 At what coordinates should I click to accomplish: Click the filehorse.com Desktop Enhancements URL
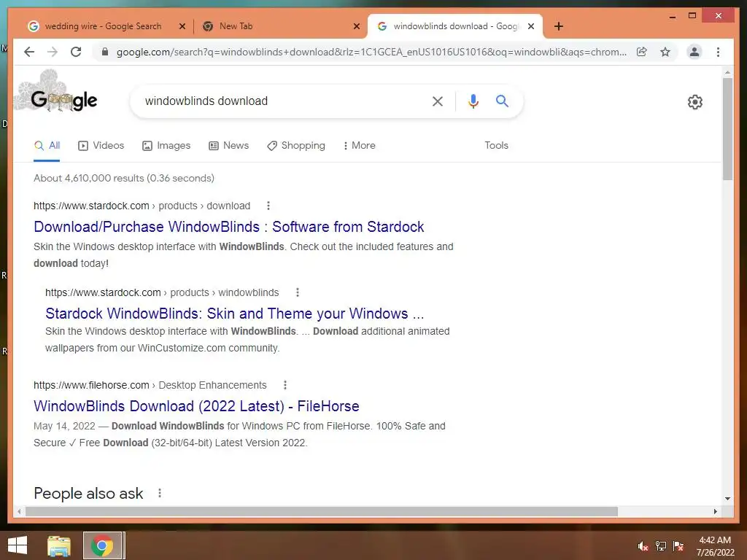tap(150, 385)
